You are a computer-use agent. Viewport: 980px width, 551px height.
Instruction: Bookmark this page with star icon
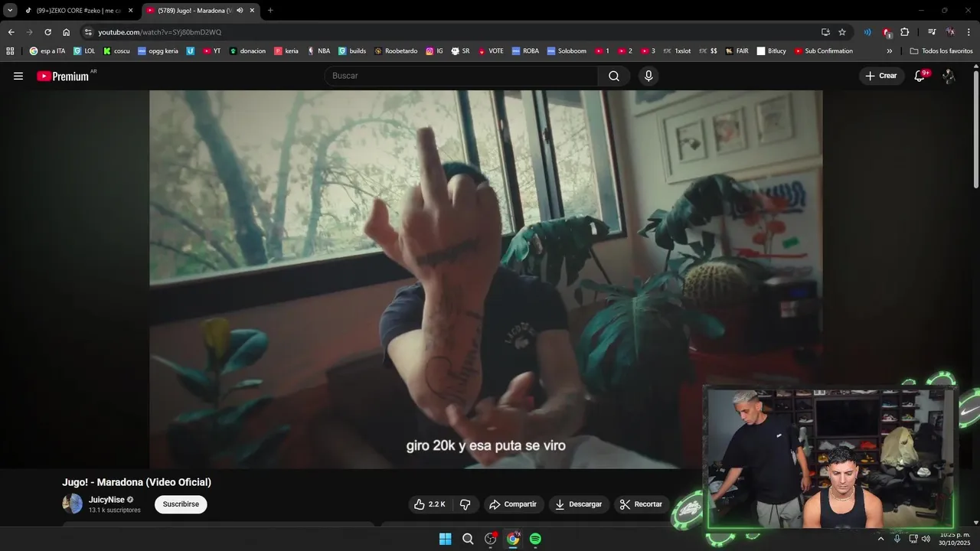point(842,32)
